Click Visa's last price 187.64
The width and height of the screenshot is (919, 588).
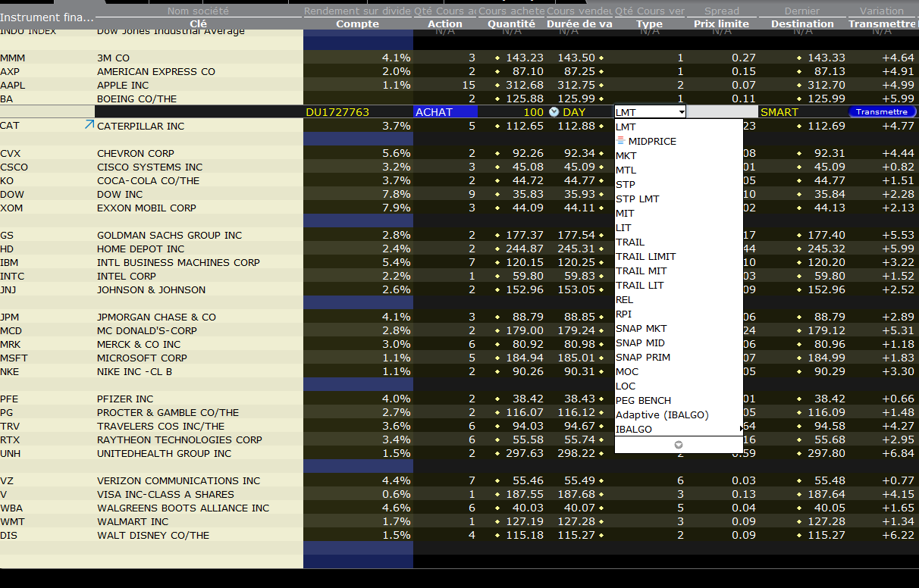pyautogui.click(x=826, y=494)
